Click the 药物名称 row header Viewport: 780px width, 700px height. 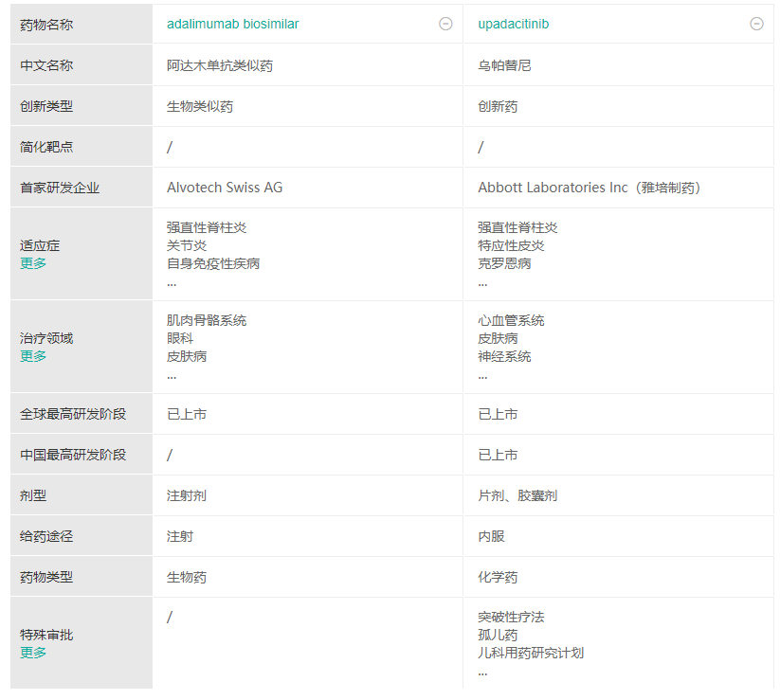click(x=46, y=25)
